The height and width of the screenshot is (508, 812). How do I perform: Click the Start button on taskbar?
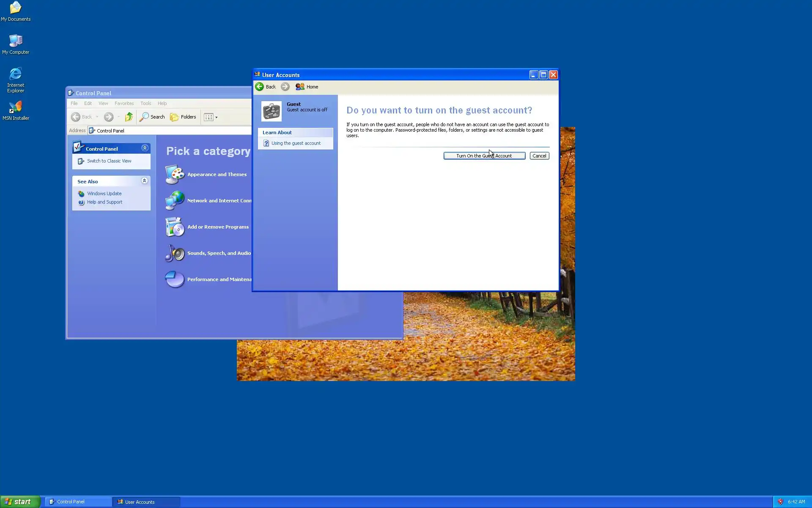point(20,502)
